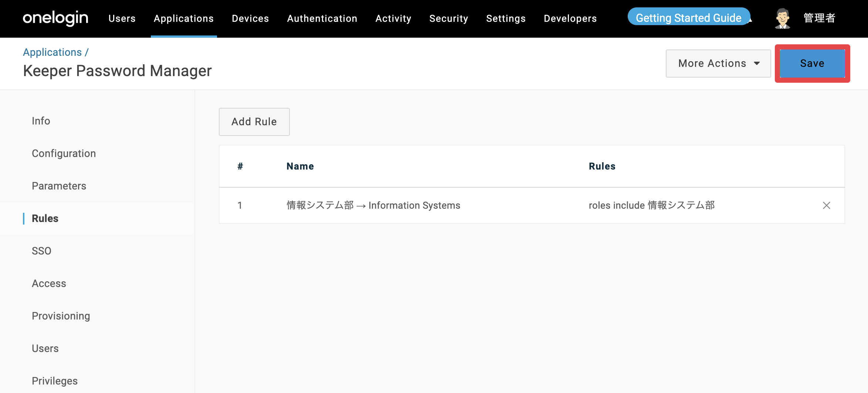Screen dimensions: 868x393
Task: Click the # column header
Action: pos(240,166)
